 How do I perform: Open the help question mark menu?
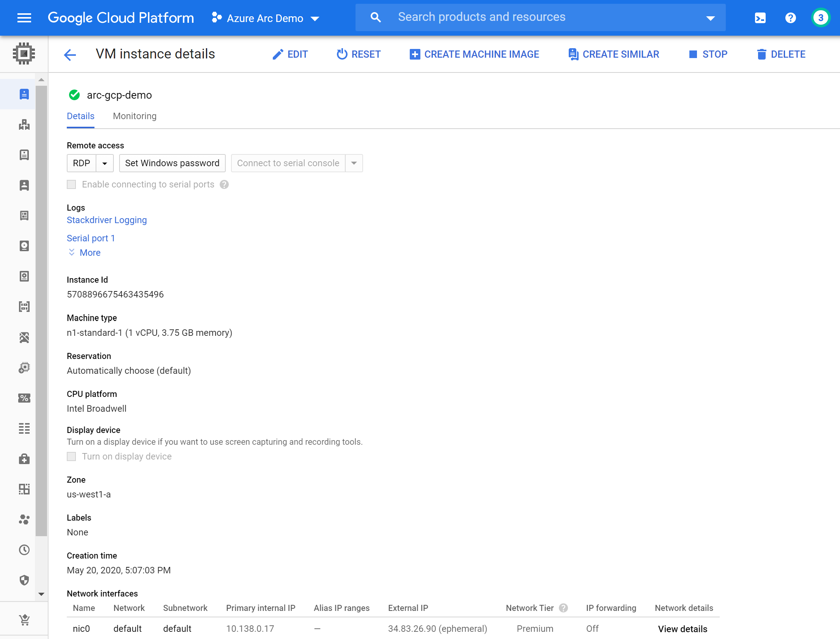point(791,18)
